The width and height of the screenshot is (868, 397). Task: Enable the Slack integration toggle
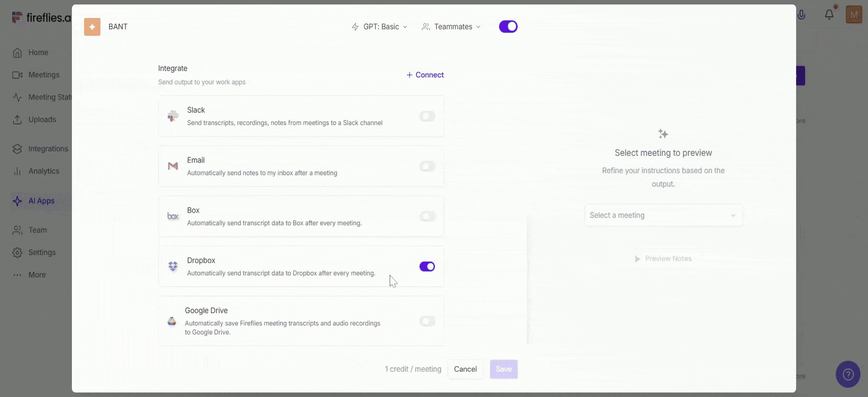coord(427,116)
